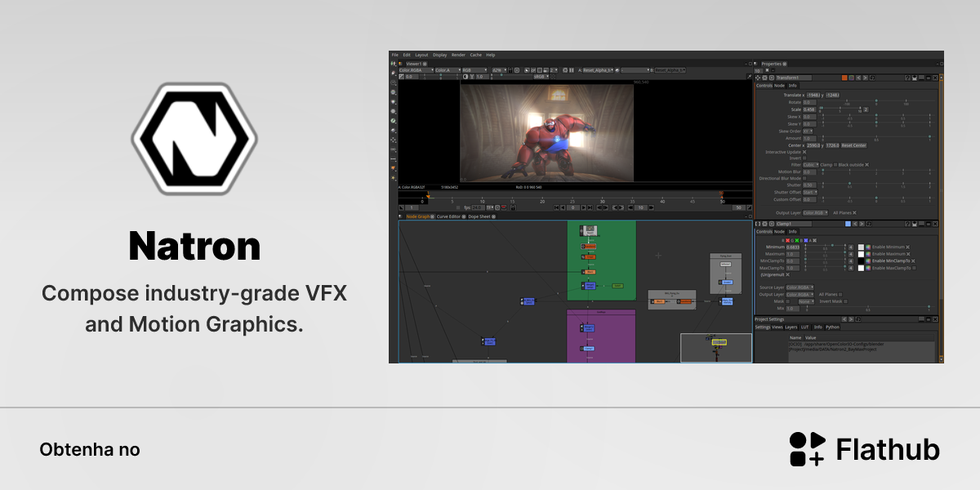Click the Natron hexagon logo
This screenshot has width=980, height=490.
pos(194,138)
